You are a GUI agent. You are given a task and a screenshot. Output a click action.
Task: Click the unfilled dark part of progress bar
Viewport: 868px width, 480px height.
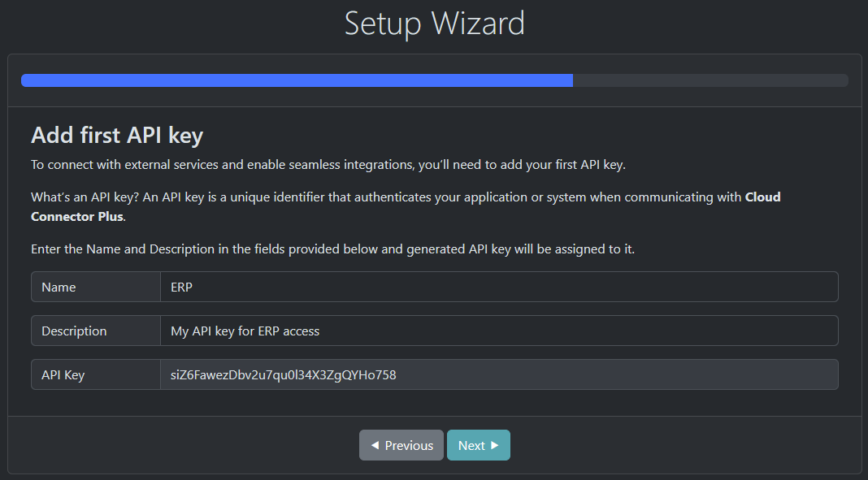710,80
